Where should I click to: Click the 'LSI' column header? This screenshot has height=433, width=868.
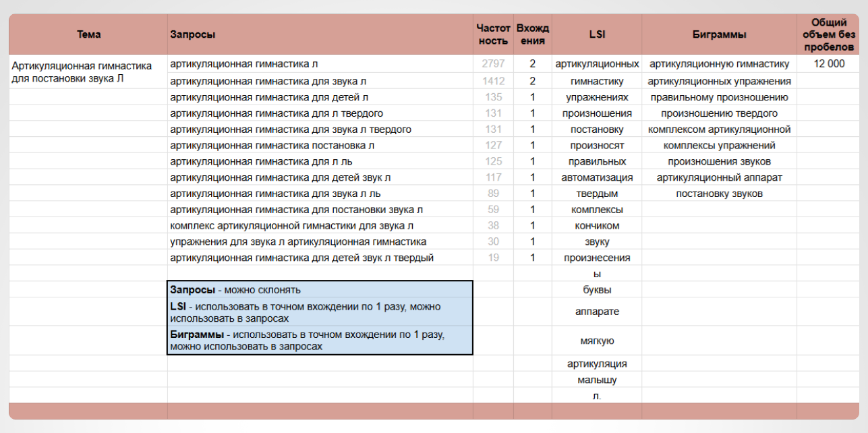(x=597, y=34)
